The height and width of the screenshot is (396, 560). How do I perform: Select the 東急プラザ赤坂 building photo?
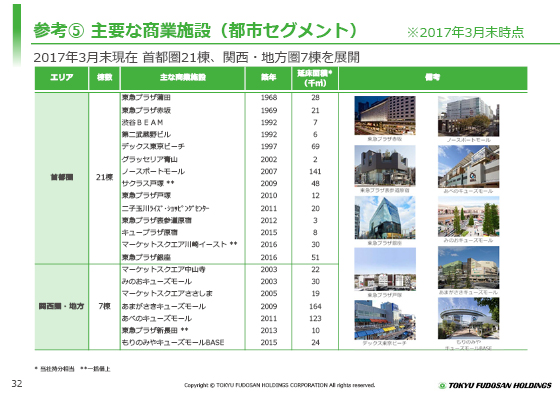tap(385, 116)
